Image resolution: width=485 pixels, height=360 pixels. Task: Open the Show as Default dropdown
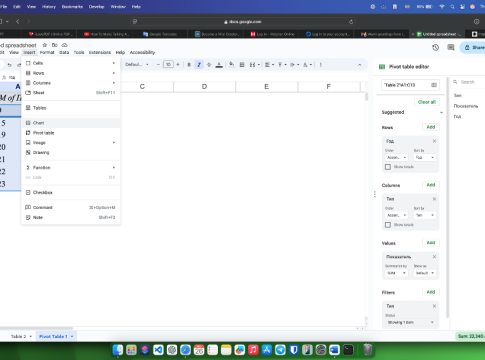[425, 273]
